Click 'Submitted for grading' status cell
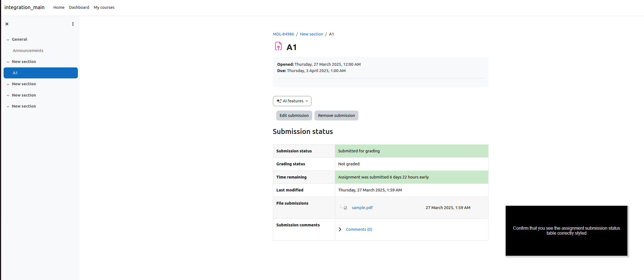The image size is (644, 280). 412,151
